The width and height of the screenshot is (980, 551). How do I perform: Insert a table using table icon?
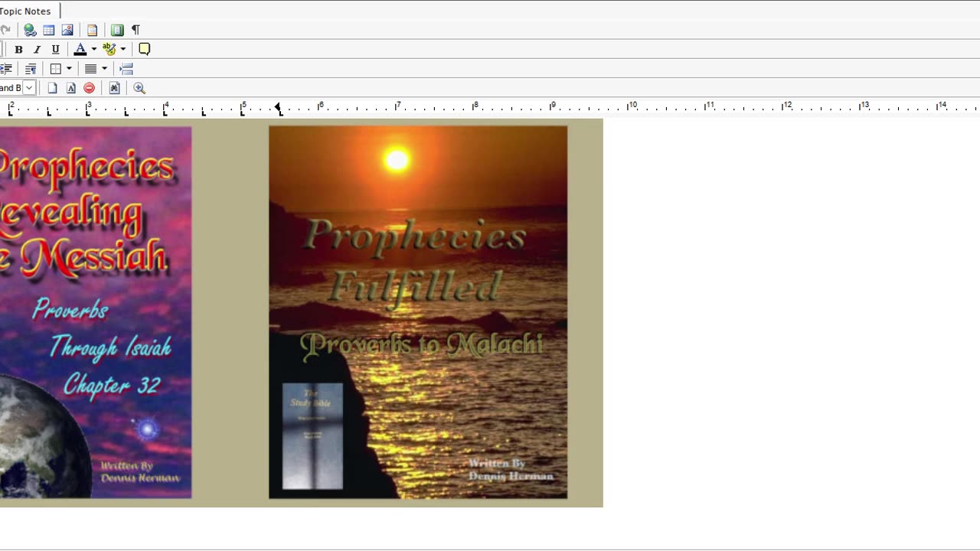[48, 30]
